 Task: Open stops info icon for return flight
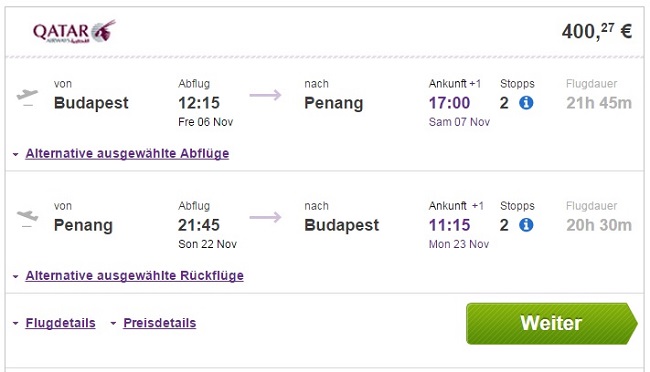(x=526, y=225)
